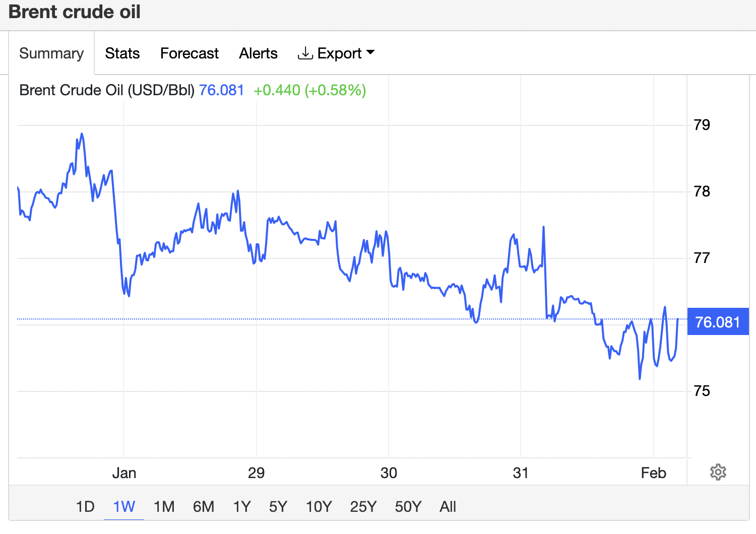The height and width of the screenshot is (534, 756).
Task: Click the 79 y-axis label
Action: pyautogui.click(x=702, y=125)
